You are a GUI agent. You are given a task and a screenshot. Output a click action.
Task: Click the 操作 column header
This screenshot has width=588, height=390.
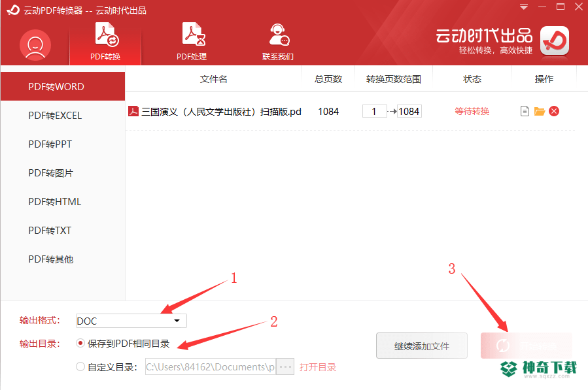tap(544, 79)
